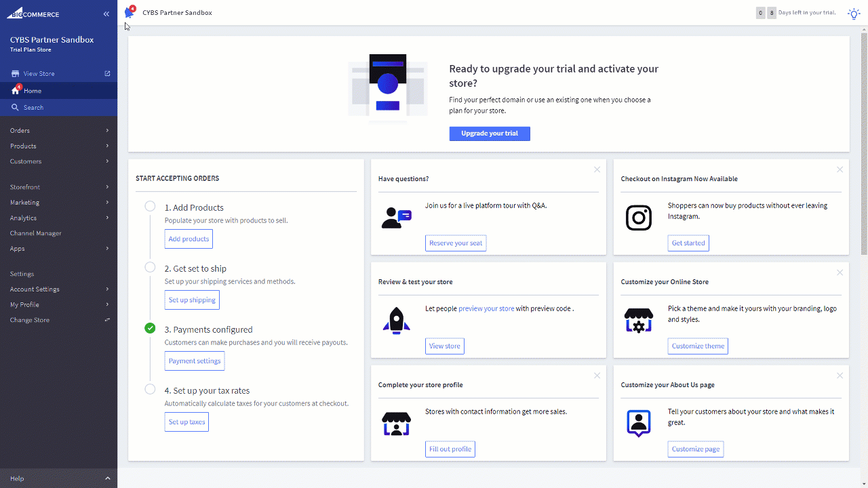Expand the Help panel at bottom

tap(58, 479)
